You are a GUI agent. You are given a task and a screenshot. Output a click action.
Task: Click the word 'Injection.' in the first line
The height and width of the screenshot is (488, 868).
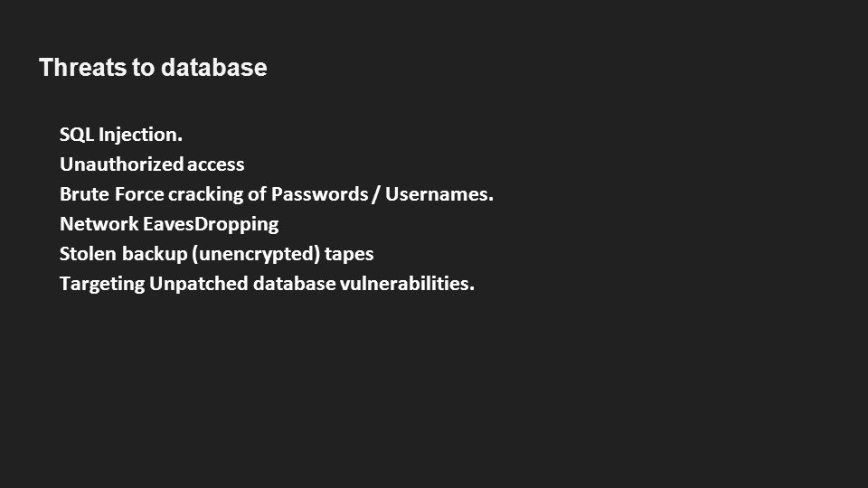(141, 135)
